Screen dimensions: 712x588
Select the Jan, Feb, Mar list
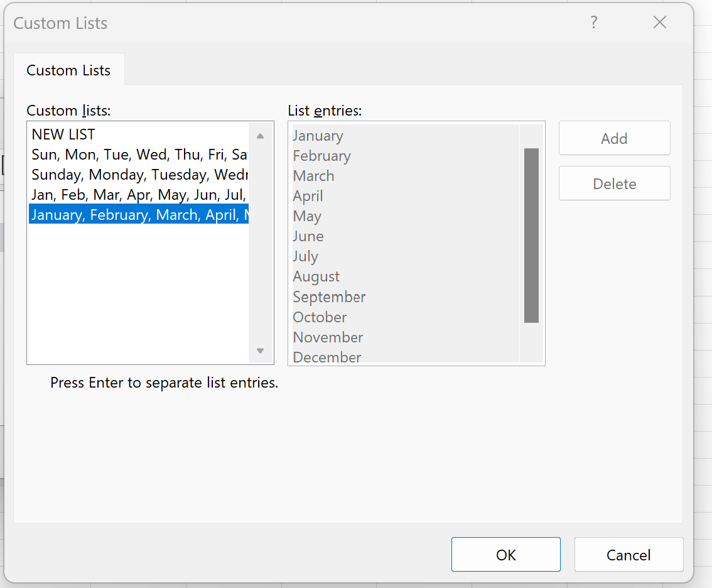(x=139, y=195)
